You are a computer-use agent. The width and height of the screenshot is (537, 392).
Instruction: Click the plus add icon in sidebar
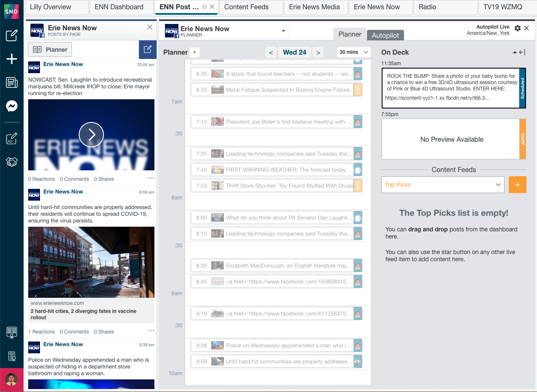[12, 59]
